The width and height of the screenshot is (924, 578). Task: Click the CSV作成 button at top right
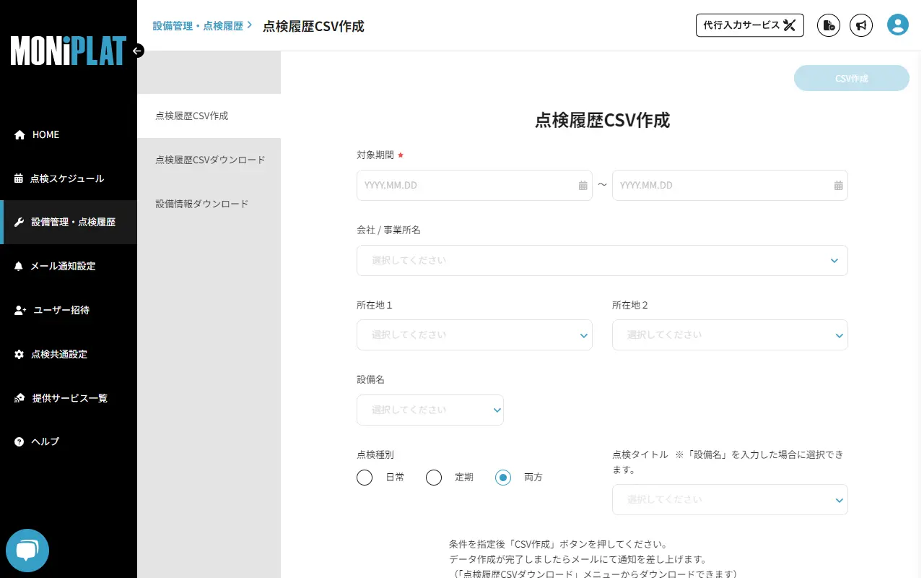coord(852,78)
